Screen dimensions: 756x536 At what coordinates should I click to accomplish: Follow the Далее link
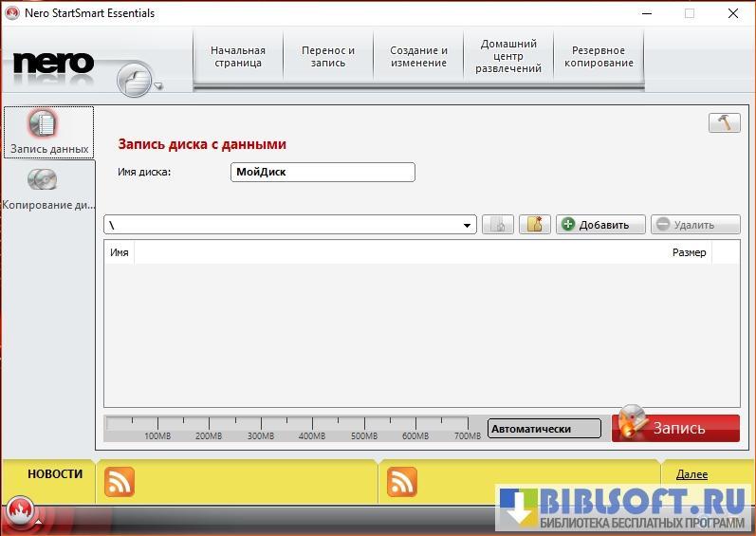[x=691, y=473]
